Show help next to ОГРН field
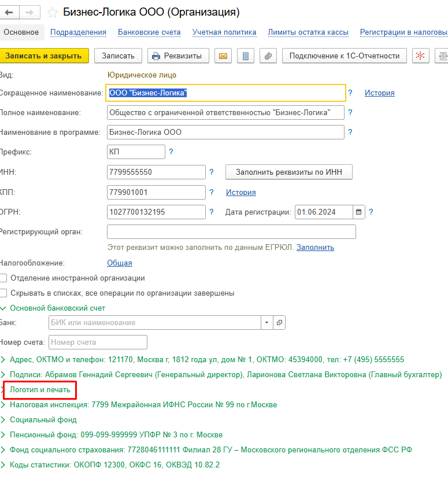This screenshot has height=490, width=448. [212, 212]
